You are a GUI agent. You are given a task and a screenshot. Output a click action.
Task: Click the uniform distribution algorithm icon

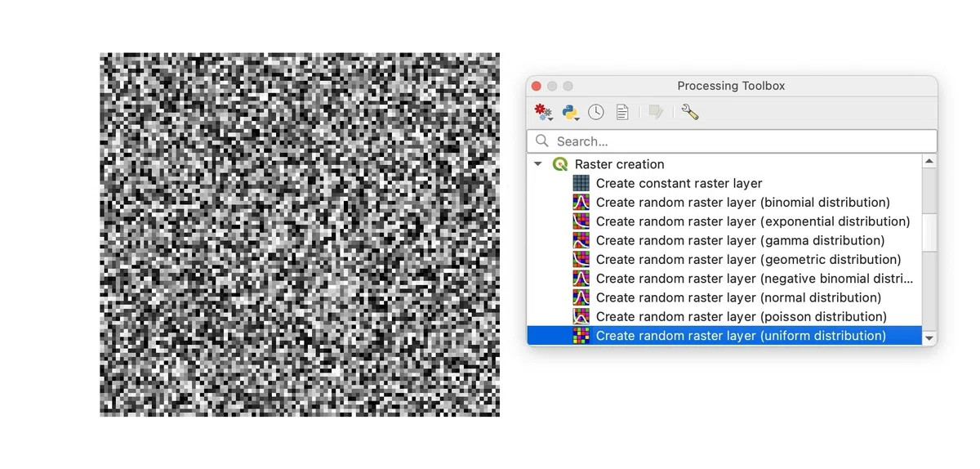[x=581, y=336]
